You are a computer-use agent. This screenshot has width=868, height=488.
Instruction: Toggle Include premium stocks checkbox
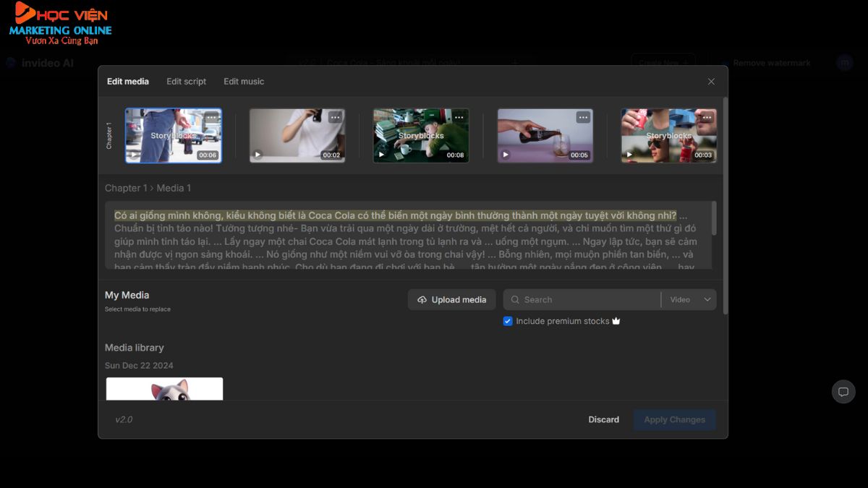click(508, 321)
